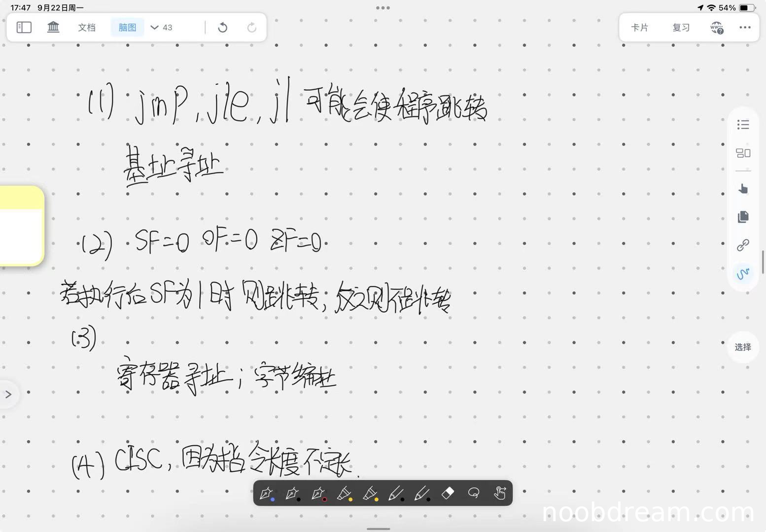Switch to the 脑图 tab
The image size is (766, 532).
tap(127, 28)
